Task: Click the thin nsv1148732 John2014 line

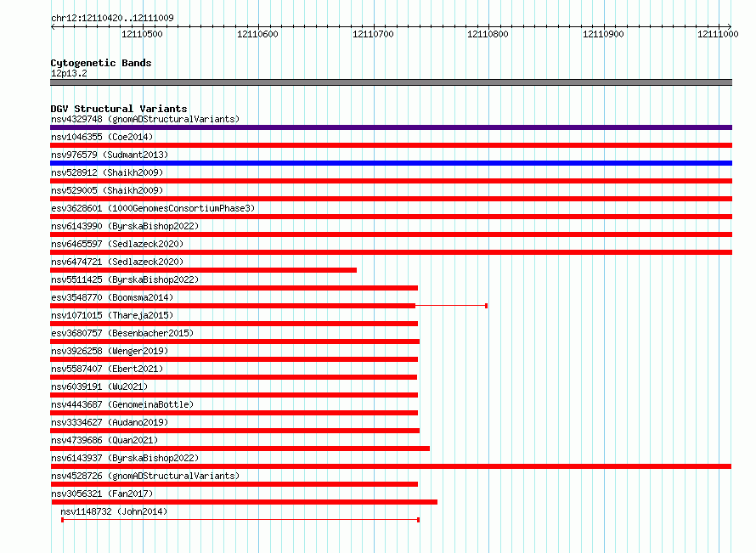Action: 240,520
